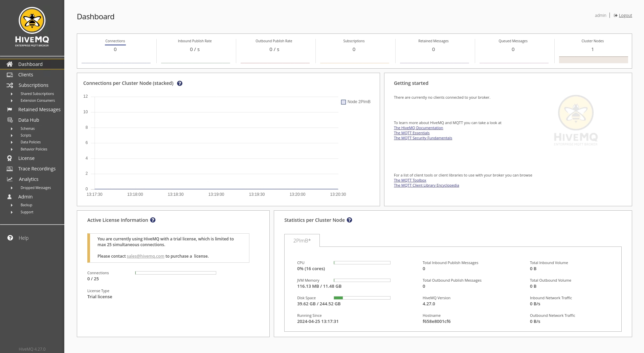
Task: Click the Data Hub database icon
Action: 10,120
